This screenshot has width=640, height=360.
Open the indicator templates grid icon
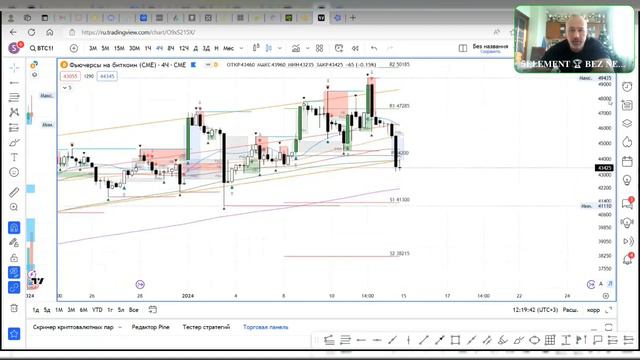319,48
